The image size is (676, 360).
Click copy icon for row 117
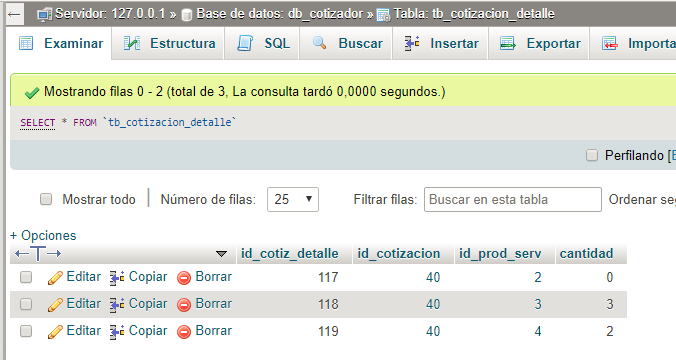[x=117, y=278]
